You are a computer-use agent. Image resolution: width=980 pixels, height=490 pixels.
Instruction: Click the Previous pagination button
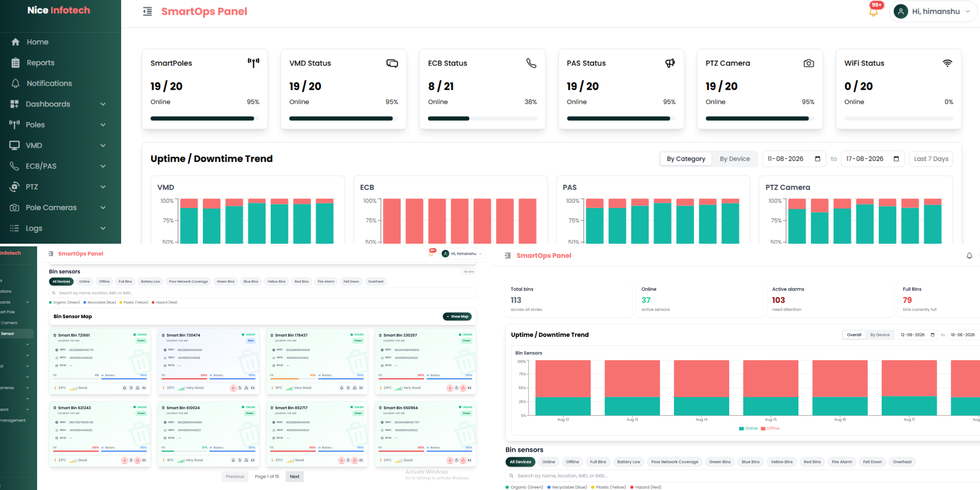[x=235, y=476]
